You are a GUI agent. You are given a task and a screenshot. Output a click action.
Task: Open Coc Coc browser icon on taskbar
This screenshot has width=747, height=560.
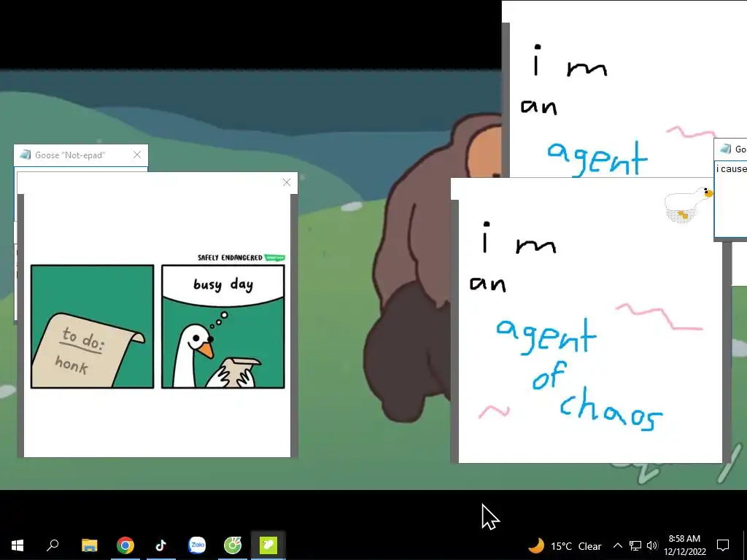tap(233, 545)
